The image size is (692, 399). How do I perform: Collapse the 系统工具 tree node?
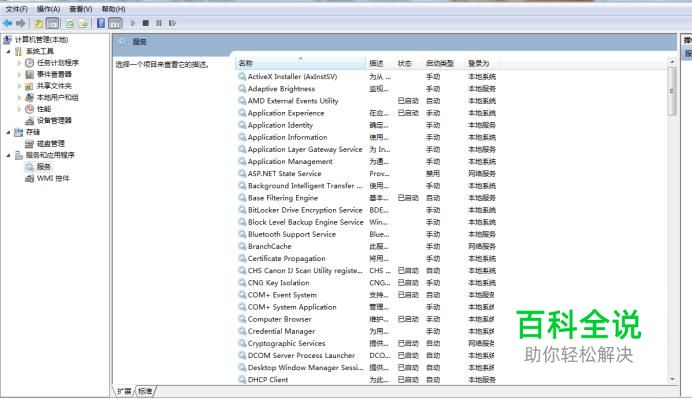(8, 51)
